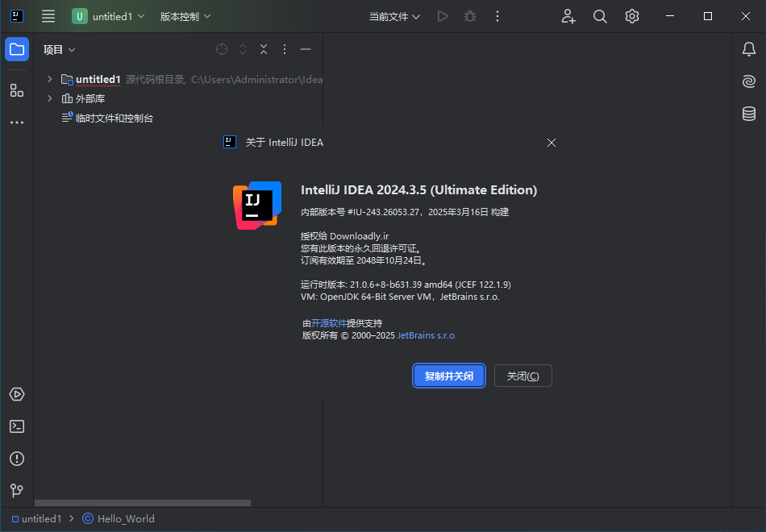
Task: Click the IntelliJ IDEA logo in the dialog
Action: (257, 206)
